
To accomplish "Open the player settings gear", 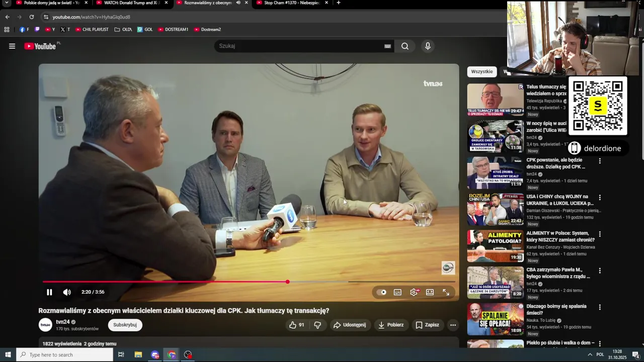I will (x=414, y=292).
